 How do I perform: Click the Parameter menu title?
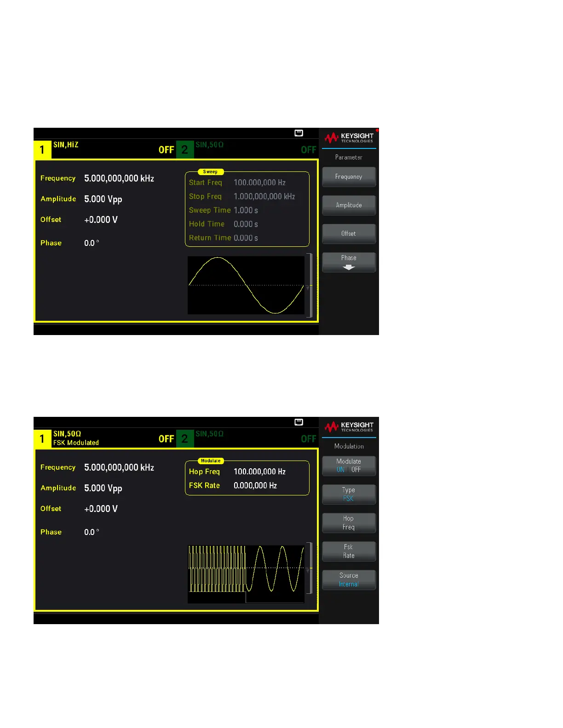click(349, 157)
